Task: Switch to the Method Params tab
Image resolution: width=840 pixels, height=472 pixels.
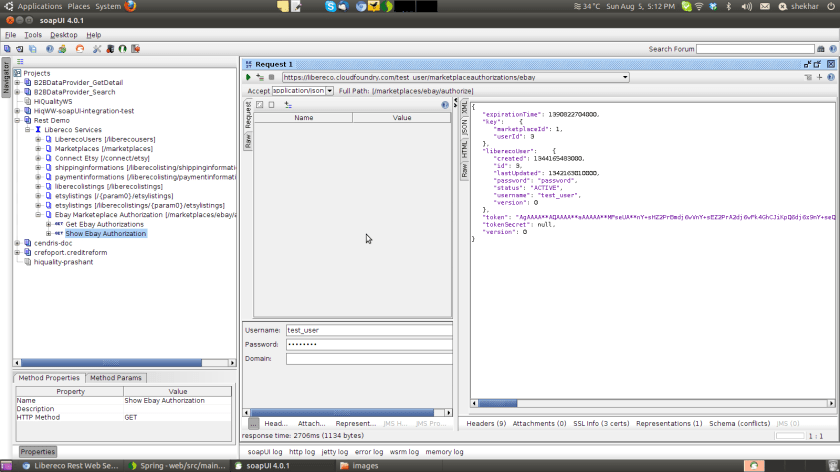Action: [x=116, y=378]
